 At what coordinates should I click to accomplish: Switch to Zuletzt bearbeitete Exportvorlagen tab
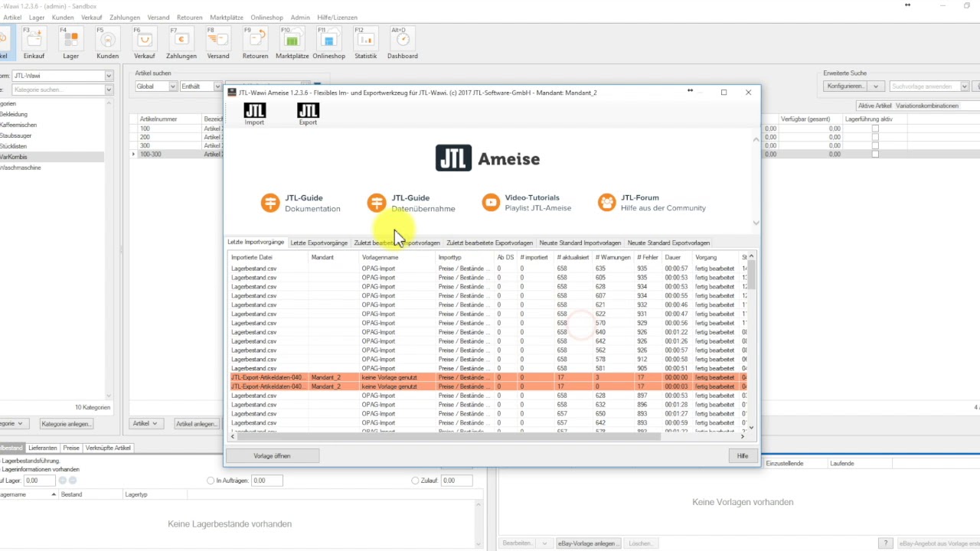[489, 243]
